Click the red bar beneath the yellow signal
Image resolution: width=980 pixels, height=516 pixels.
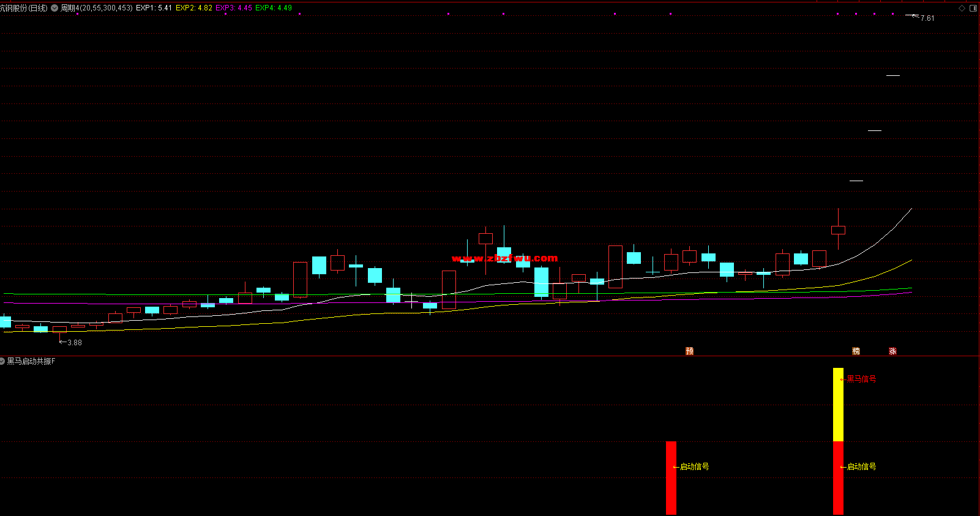pyautogui.click(x=839, y=478)
